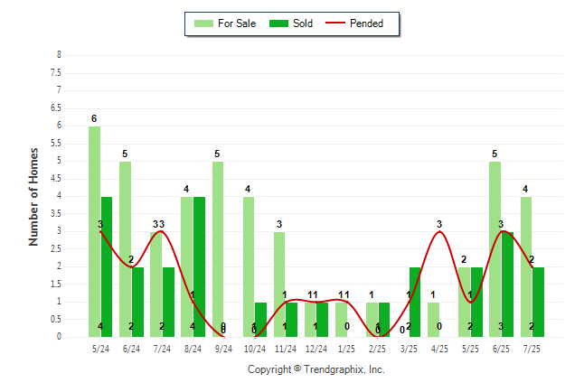
Task: Click the '7/25' x-axis label
Action: pyautogui.click(x=532, y=349)
